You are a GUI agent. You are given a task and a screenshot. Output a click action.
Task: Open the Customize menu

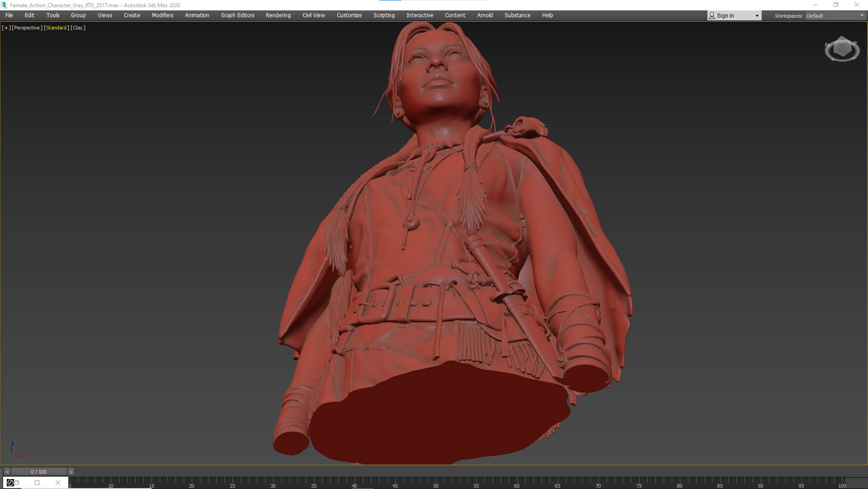click(349, 15)
